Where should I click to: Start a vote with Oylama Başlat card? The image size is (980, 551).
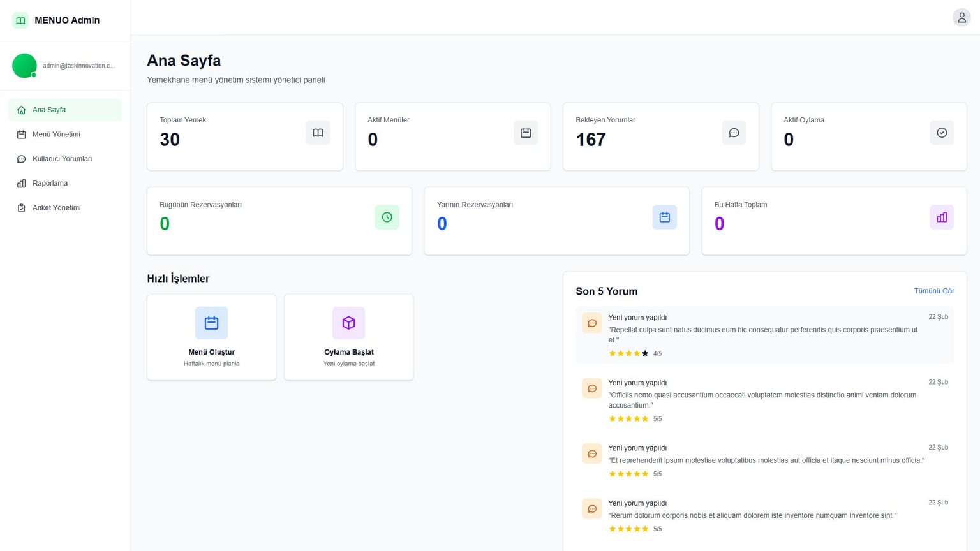[x=349, y=337]
